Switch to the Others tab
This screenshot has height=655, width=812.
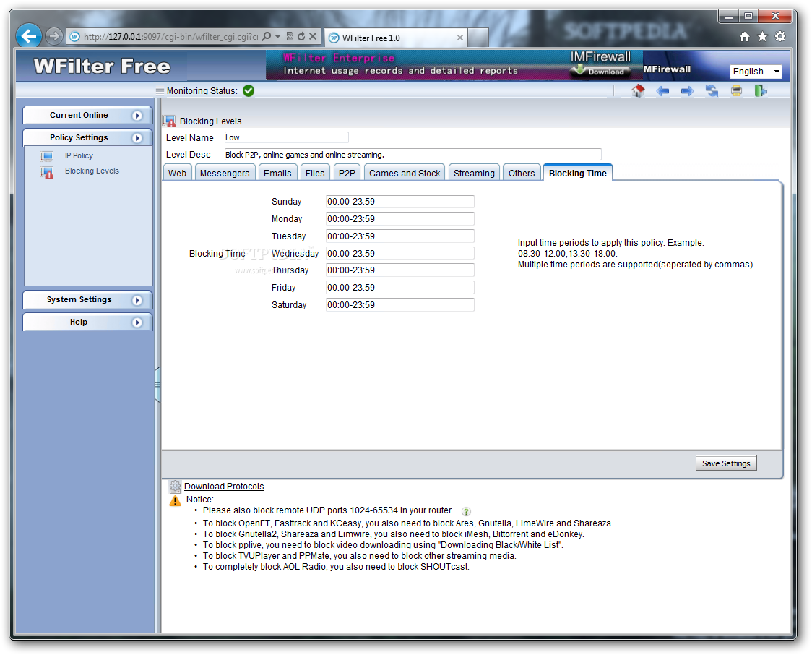(x=522, y=173)
